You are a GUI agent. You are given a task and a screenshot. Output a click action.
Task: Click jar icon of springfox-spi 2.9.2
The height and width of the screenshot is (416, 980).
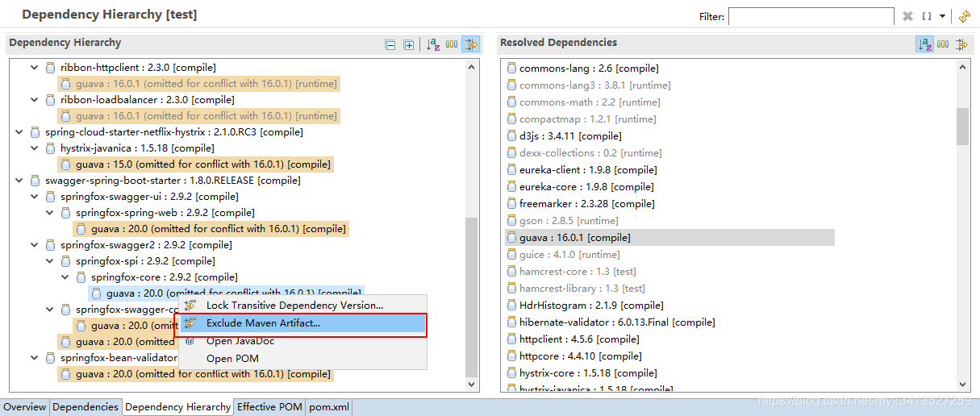[x=65, y=261]
